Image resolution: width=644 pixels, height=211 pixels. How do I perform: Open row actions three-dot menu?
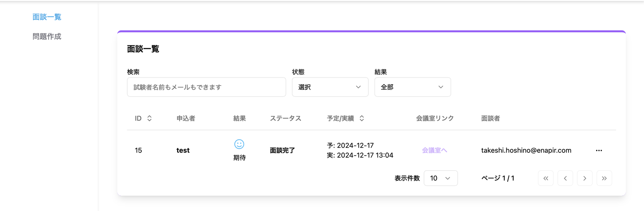click(599, 150)
